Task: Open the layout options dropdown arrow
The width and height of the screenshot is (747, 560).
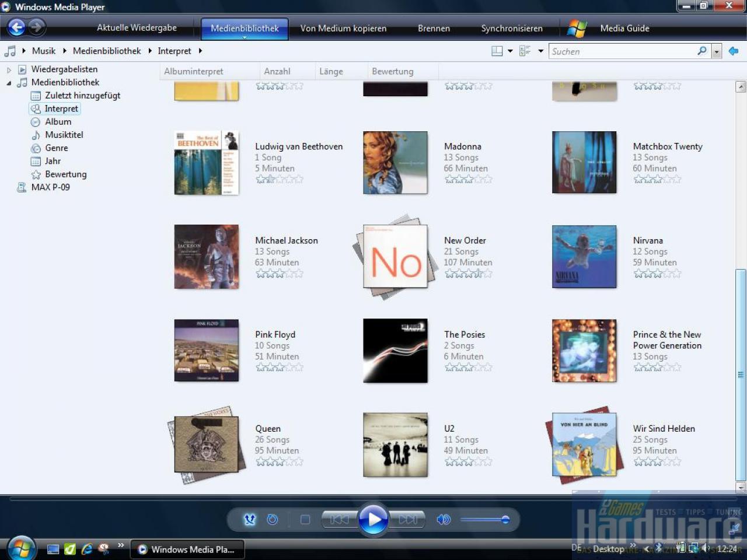Action: [510, 51]
